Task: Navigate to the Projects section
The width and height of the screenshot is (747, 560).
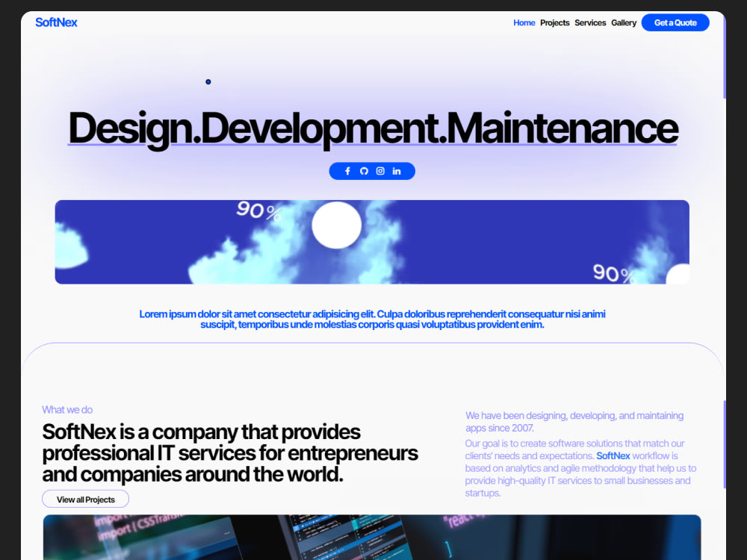Action: tap(554, 22)
